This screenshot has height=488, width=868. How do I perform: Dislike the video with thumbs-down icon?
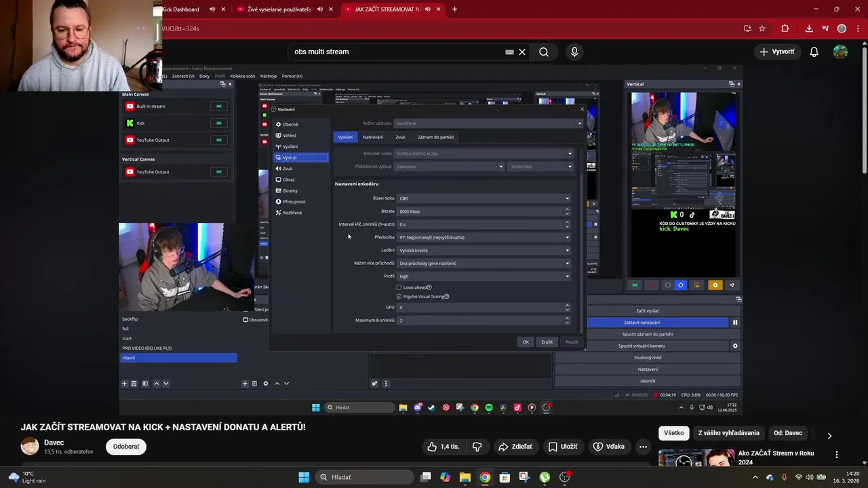pyautogui.click(x=477, y=447)
